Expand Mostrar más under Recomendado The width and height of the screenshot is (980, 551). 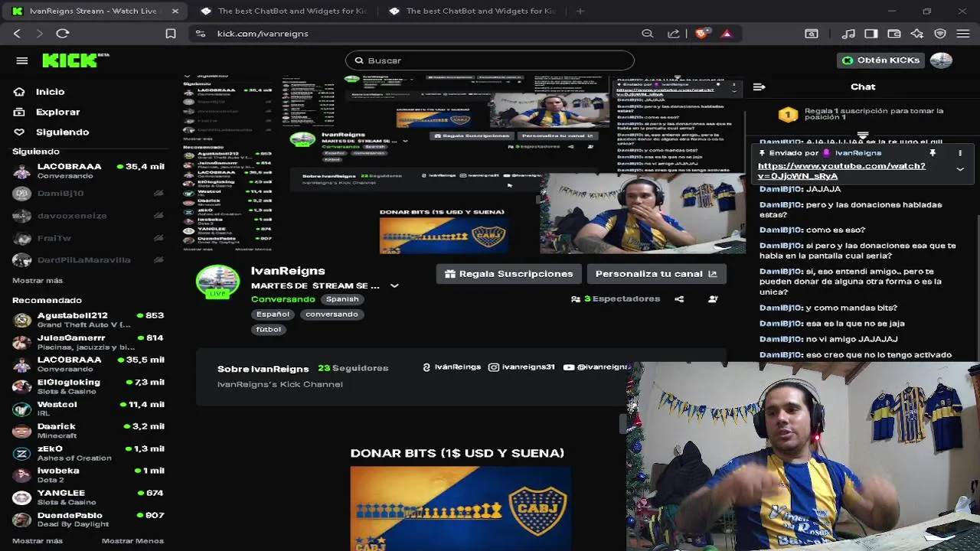(38, 541)
